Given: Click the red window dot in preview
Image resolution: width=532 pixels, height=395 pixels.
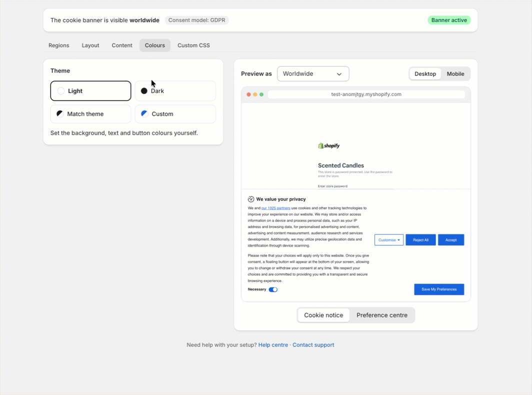Looking at the screenshot, I should pos(248,94).
